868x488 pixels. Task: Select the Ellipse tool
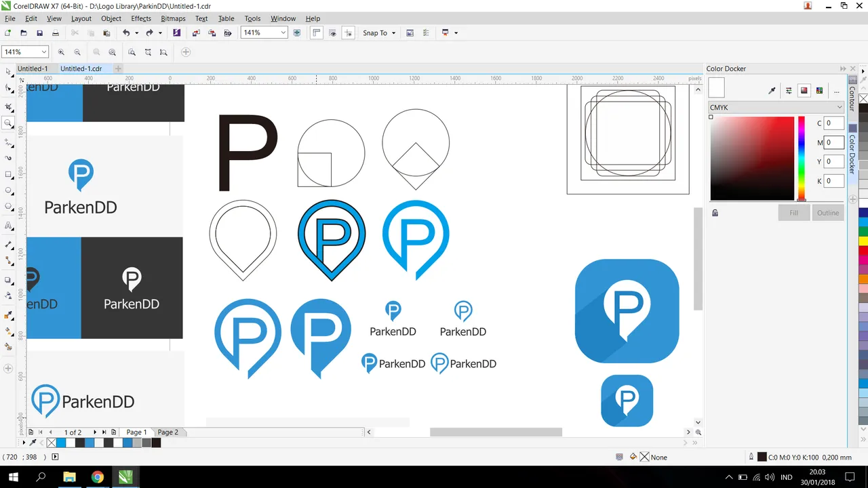[8, 190]
